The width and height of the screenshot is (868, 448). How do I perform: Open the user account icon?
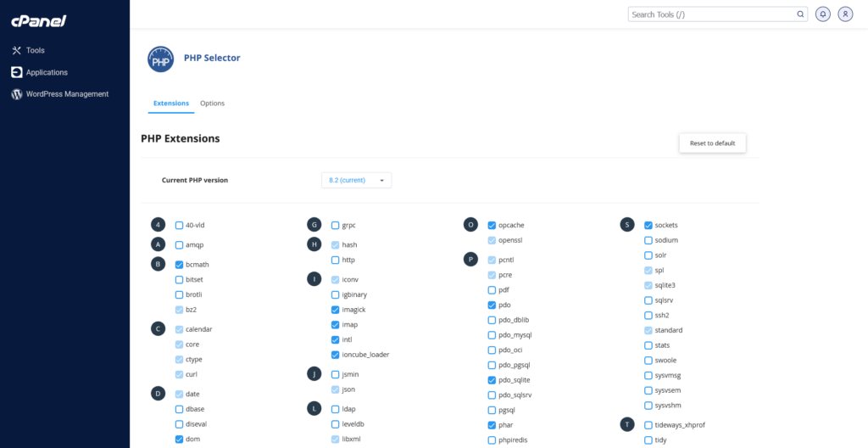(x=844, y=14)
